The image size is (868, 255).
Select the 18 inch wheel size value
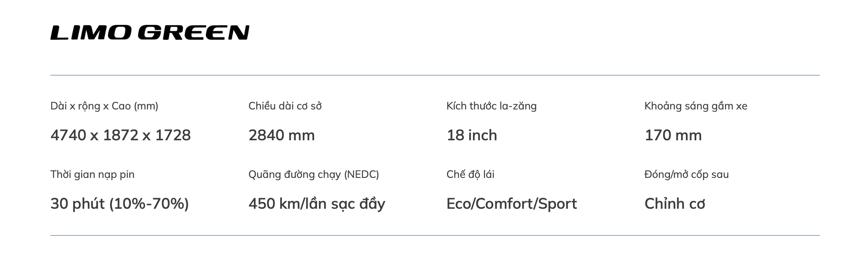click(472, 135)
